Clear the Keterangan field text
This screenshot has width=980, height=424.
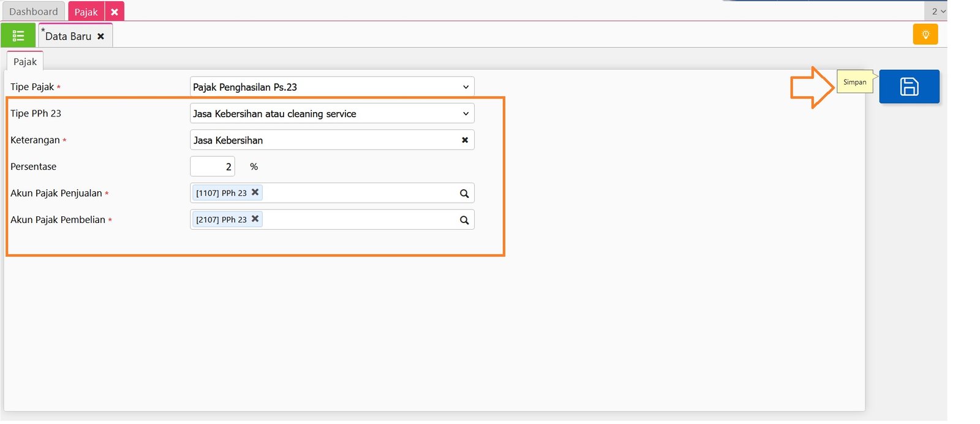coord(465,140)
